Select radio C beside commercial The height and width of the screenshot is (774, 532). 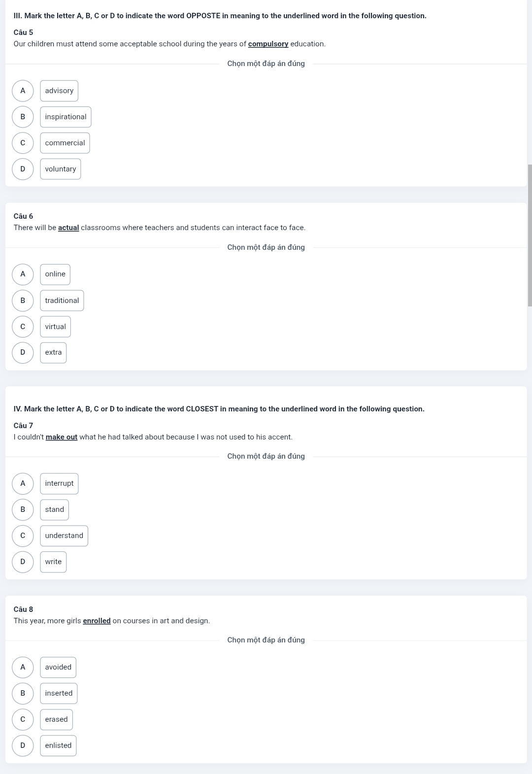coord(23,143)
